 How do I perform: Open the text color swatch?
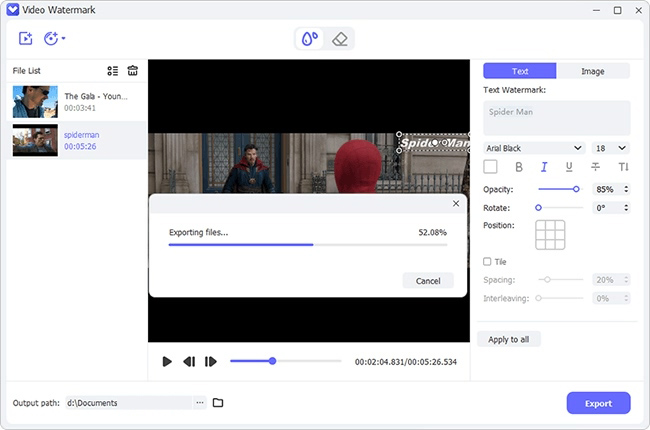pyautogui.click(x=490, y=167)
